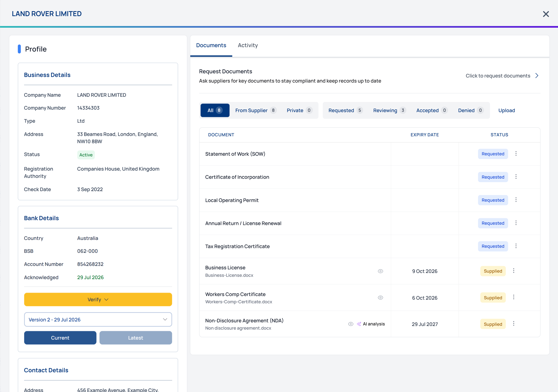
Task: Sort by the DOCUMENT column header
Action: pos(221,135)
